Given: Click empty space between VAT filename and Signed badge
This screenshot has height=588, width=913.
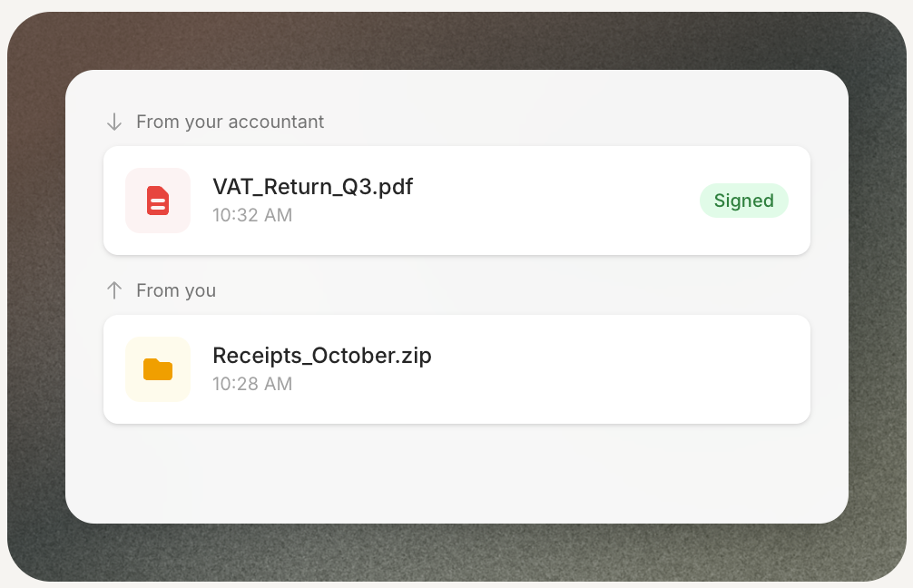Looking at the screenshot, I should [x=554, y=201].
